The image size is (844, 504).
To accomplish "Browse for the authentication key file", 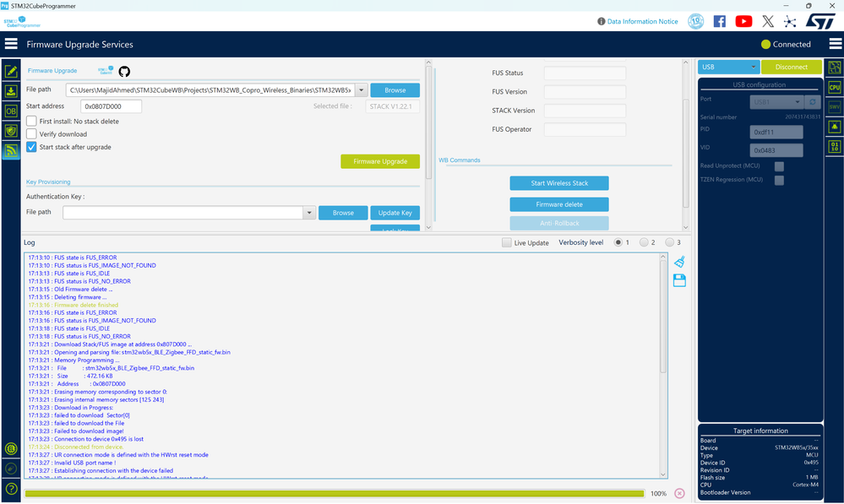I will click(343, 213).
